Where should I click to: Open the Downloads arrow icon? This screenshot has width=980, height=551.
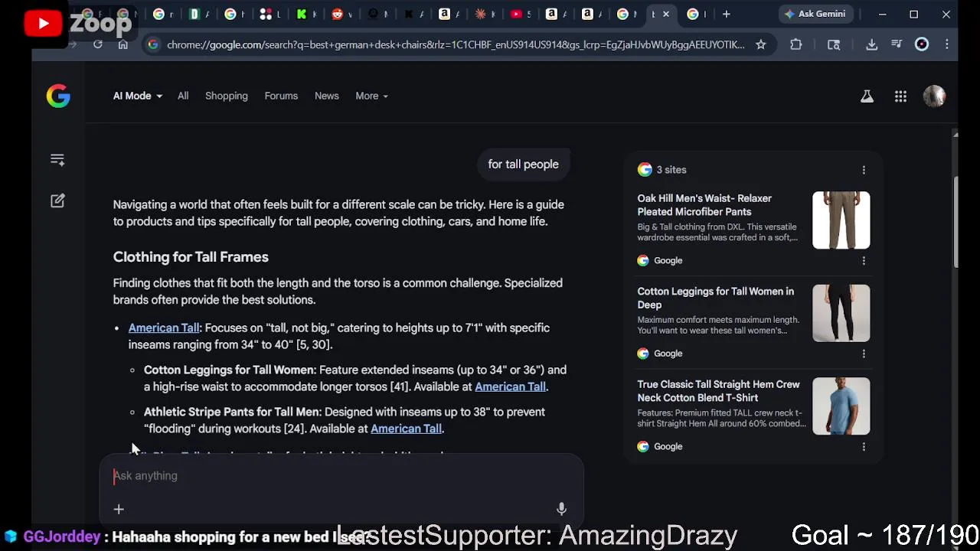click(871, 44)
